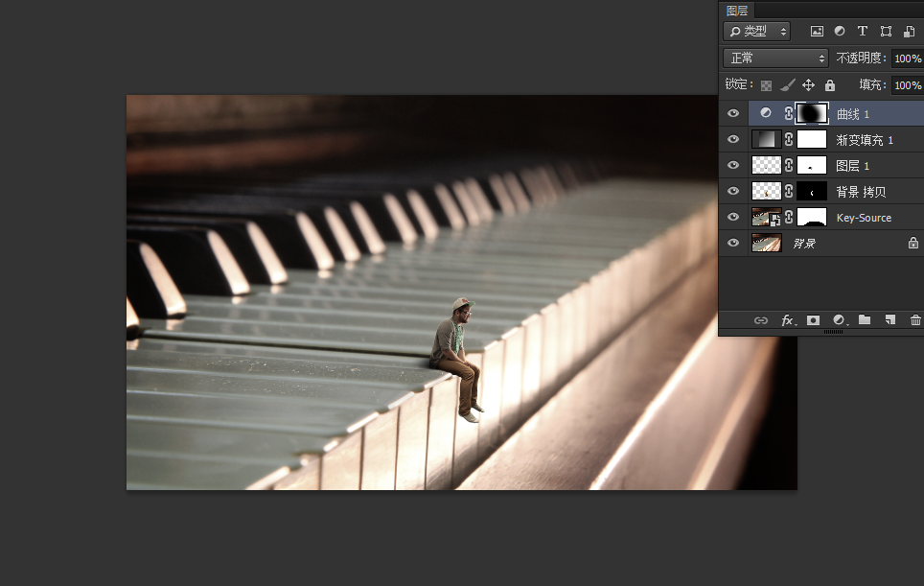This screenshot has height=586, width=924.
Task: Select the 图层 1 mask thumbnail
Action: [812, 165]
